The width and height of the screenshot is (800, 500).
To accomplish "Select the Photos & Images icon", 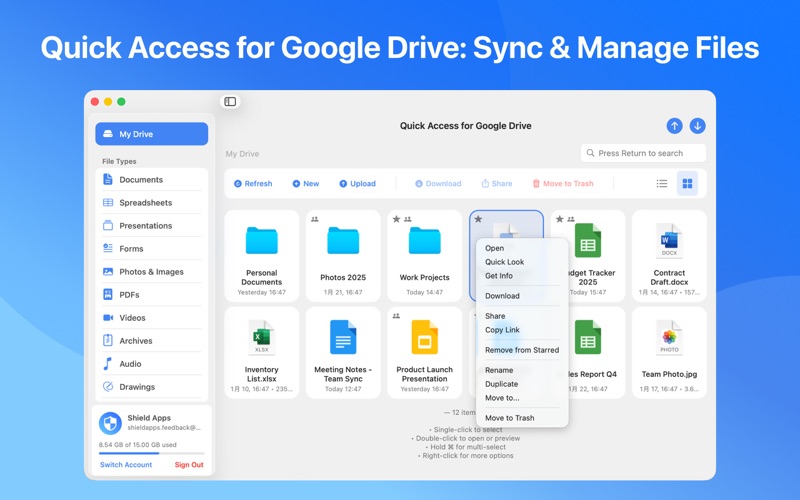I will click(x=108, y=271).
